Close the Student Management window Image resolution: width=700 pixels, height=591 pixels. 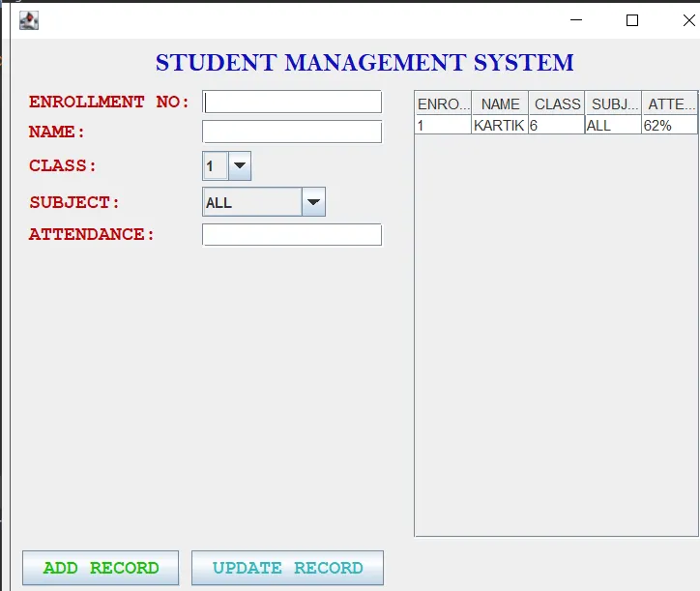click(688, 20)
